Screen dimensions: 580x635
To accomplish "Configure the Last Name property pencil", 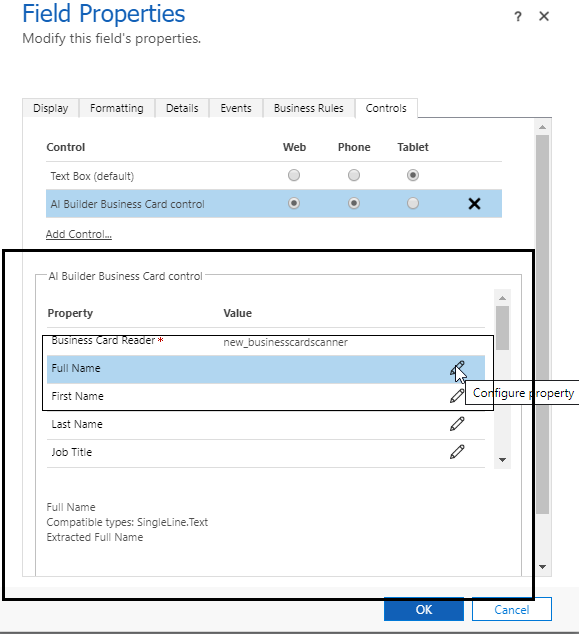I will pyautogui.click(x=457, y=424).
